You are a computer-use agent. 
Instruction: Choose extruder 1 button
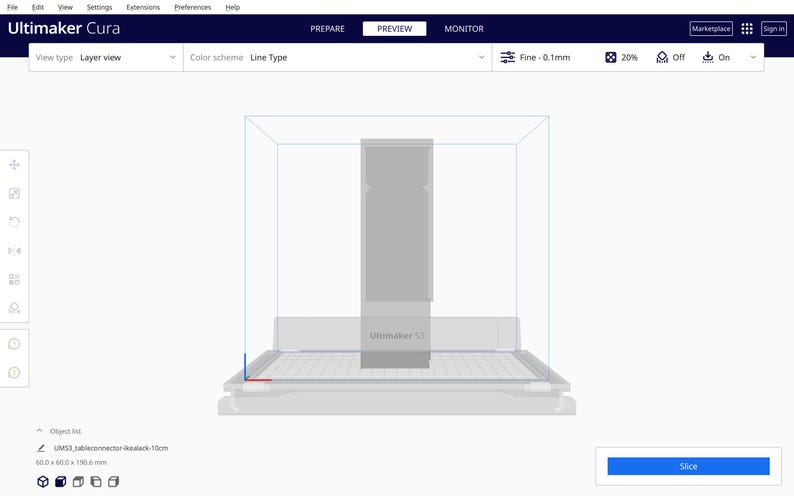click(x=14, y=344)
